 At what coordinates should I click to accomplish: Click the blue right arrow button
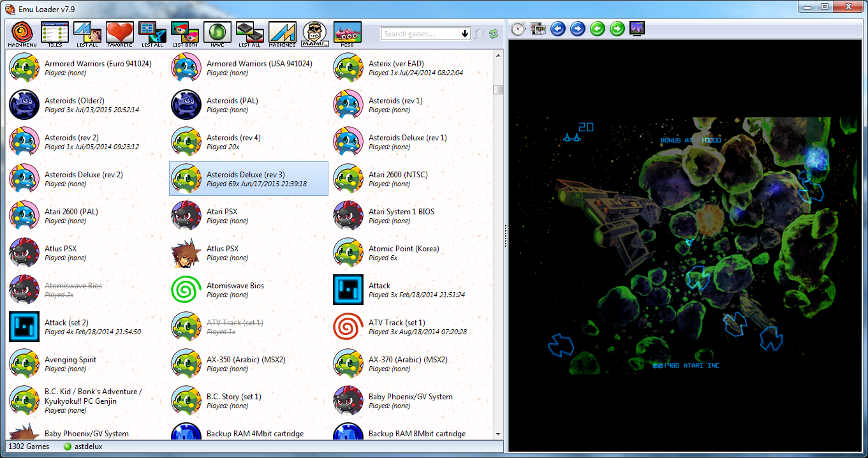coord(578,29)
